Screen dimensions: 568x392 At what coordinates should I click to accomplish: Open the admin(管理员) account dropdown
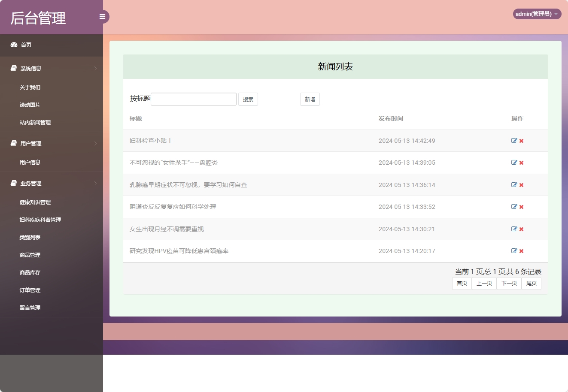536,14
